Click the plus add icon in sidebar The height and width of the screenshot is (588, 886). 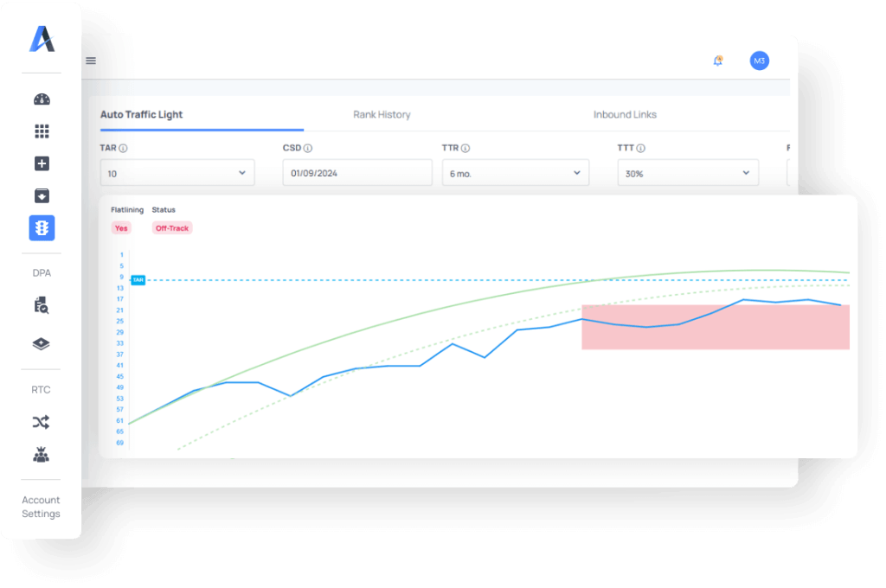point(42,163)
